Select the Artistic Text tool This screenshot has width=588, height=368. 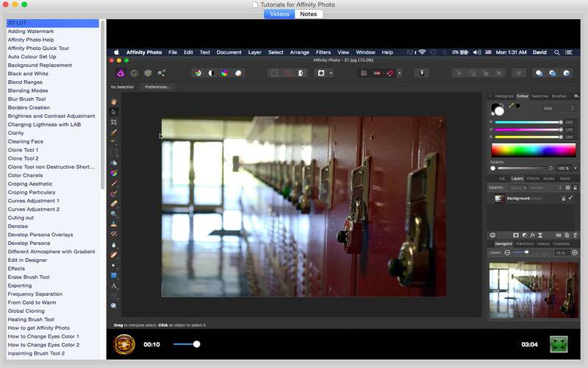[x=114, y=286]
